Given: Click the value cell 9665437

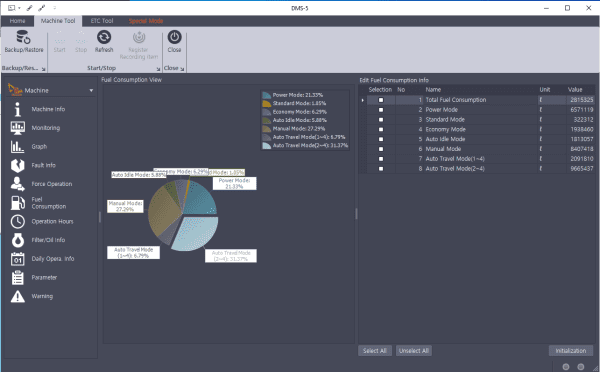Looking at the screenshot, I should coord(581,169).
